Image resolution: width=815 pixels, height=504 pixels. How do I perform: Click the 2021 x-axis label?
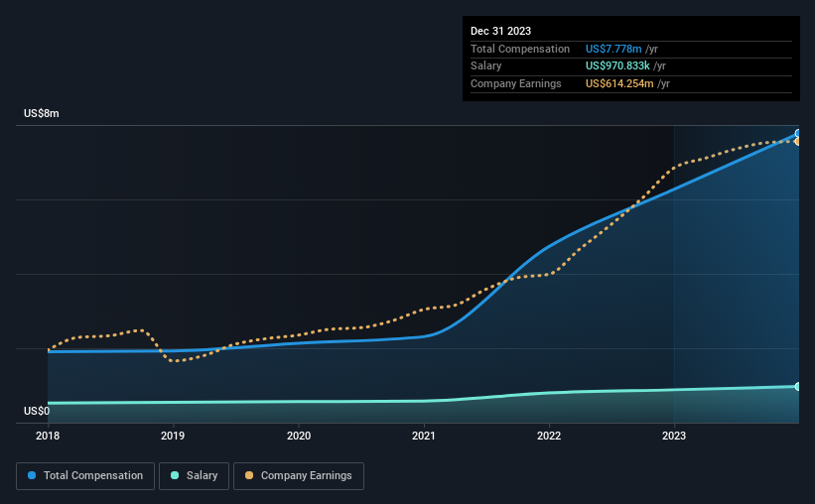[424, 436]
